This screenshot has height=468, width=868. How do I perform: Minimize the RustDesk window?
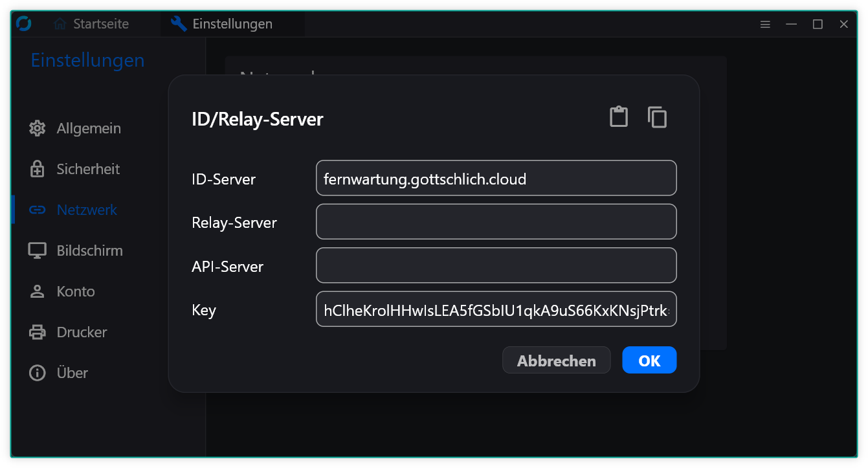791,25
